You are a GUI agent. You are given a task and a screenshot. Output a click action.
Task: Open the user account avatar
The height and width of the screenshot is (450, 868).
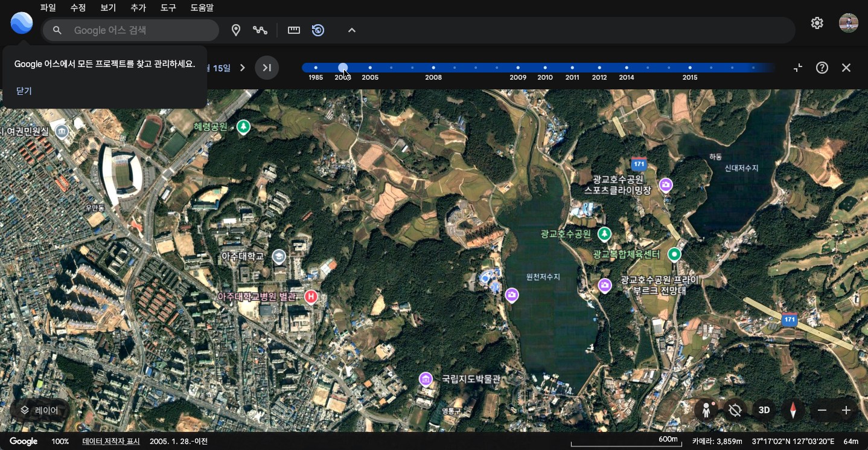tap(849, 23)
